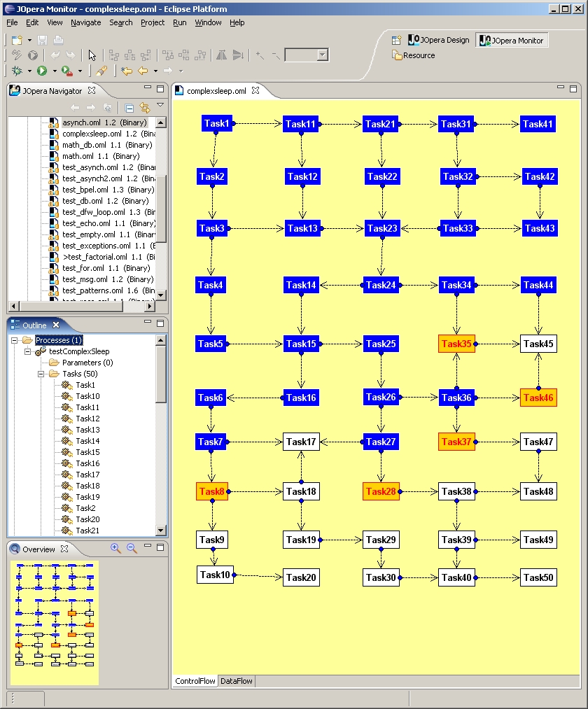The width and height of the screenshot is (588, 709).
Task: Collapse the Tasks (50) folder
Action: point(41,374)
